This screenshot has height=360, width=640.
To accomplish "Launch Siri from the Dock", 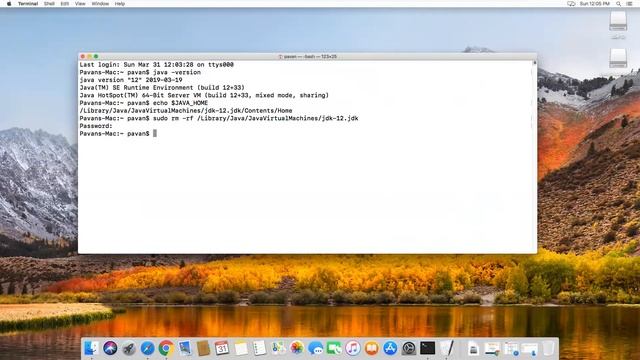I will point(110,348).
